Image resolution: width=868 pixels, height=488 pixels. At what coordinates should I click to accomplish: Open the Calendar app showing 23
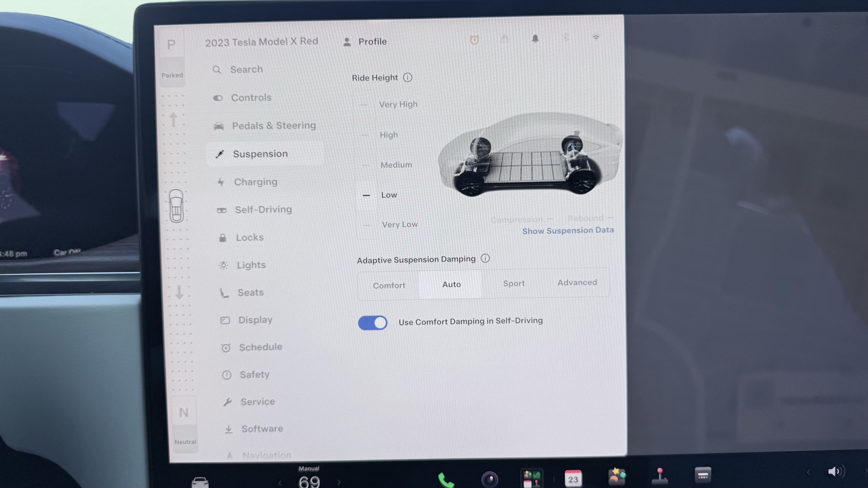coord(573,478)
